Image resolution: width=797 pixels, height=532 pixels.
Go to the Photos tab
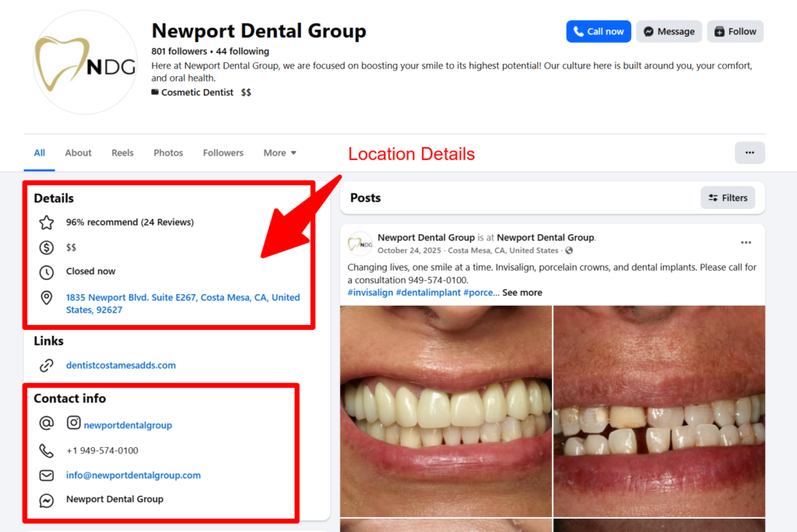click(x=168, y=153)
